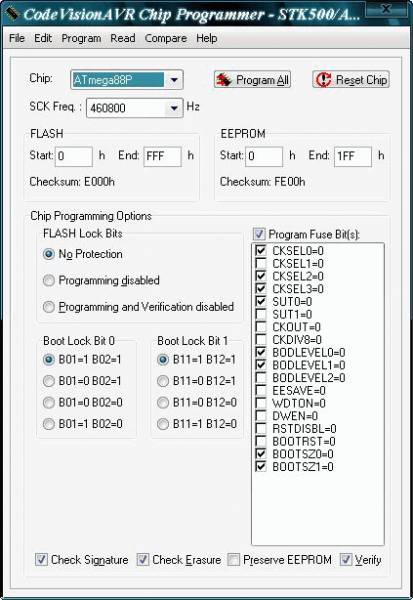This screenshot has height=600, width=413.
Task: Toggle the CKSEL1=0 fuse bit checkbox
Action: click(261, 263)
